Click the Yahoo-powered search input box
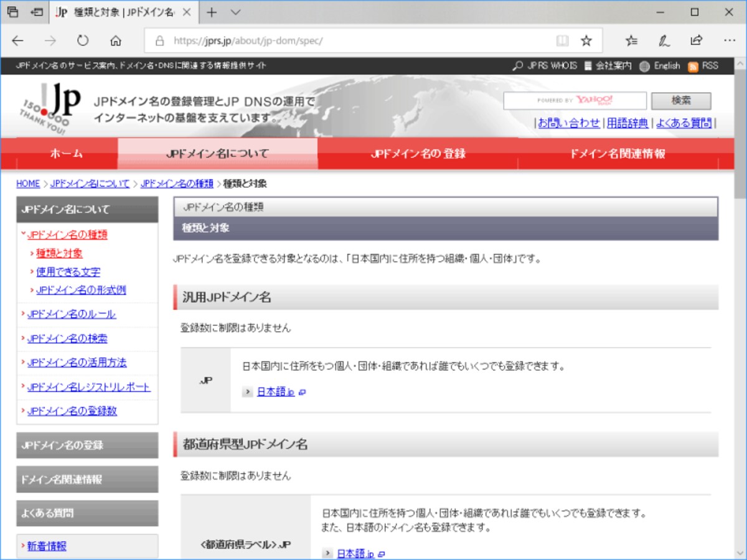Image resolution: width=747 pixels, height=560 pixels. point(575,101)
